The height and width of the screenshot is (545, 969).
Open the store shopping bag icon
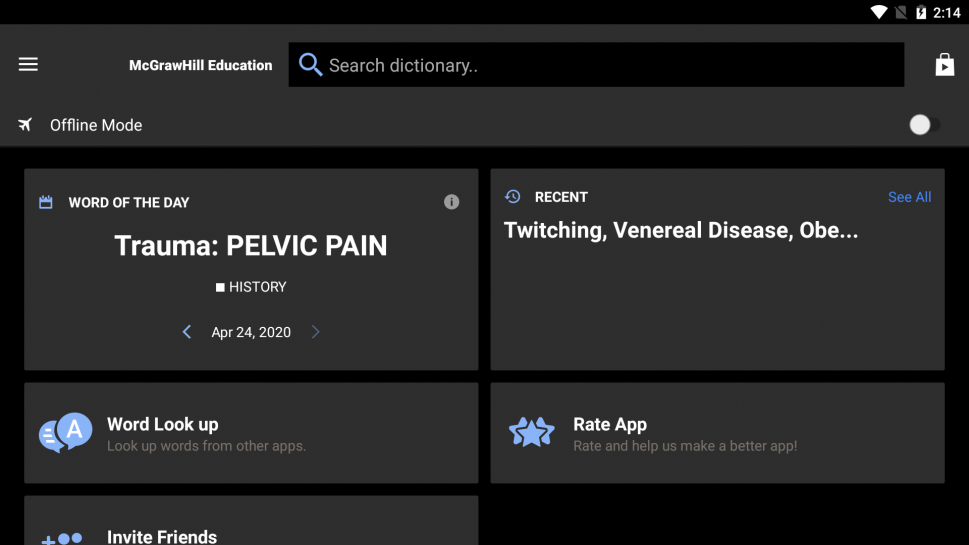coord(944,64)
